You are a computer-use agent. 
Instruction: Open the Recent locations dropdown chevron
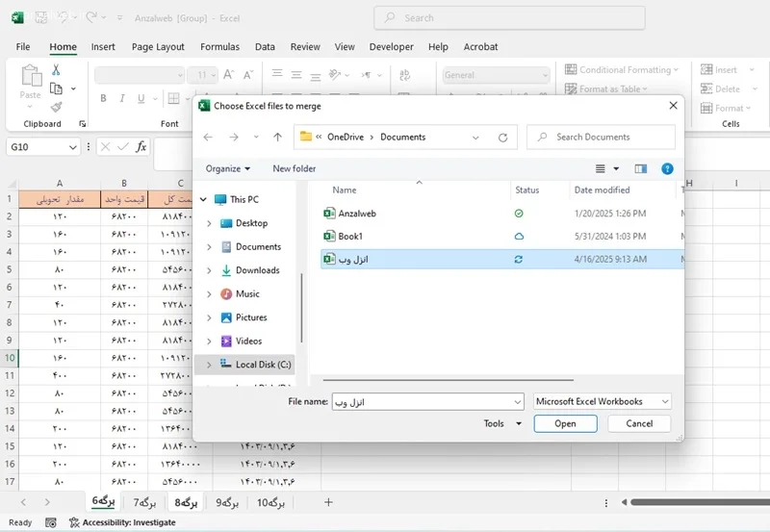(x=256, y=138)
